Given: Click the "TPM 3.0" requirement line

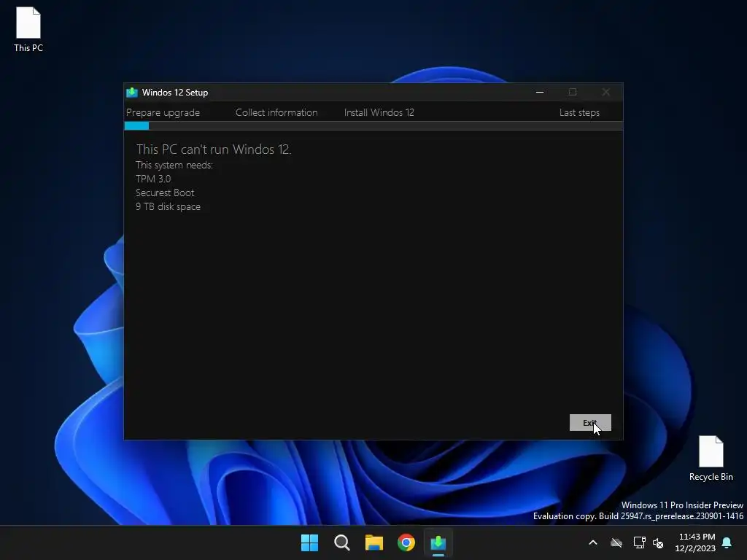Looking at the screenshot, I should click(153, 179).
